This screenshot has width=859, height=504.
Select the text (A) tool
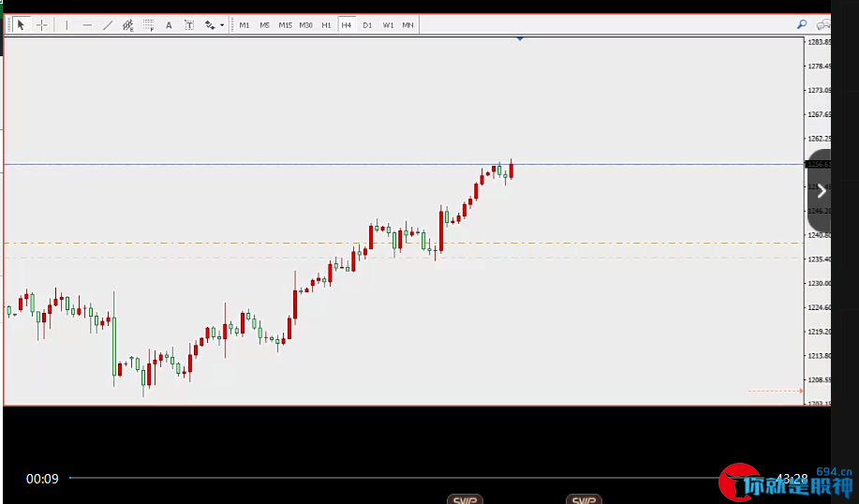coord(169,24)
